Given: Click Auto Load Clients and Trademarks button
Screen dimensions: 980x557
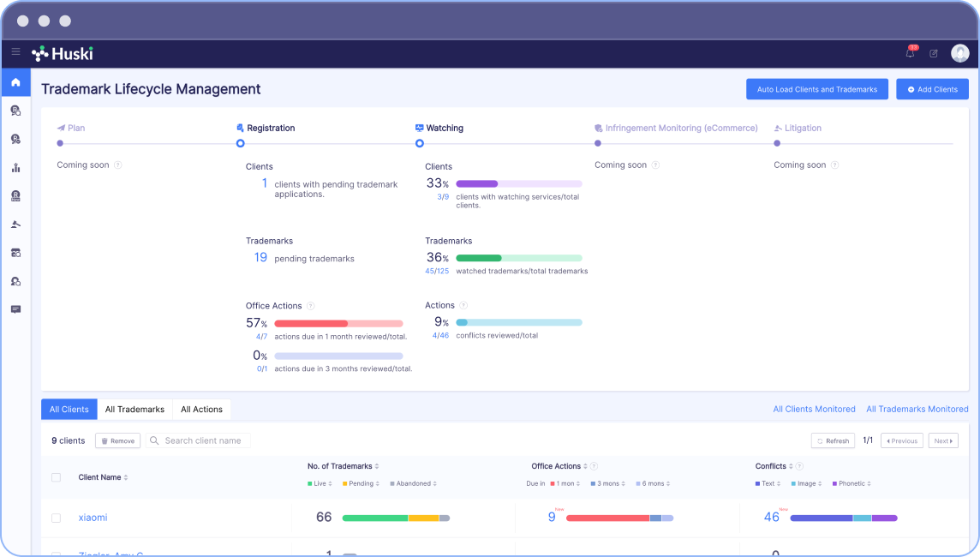Looking at the screenshot, I should (x=816, y=89).
